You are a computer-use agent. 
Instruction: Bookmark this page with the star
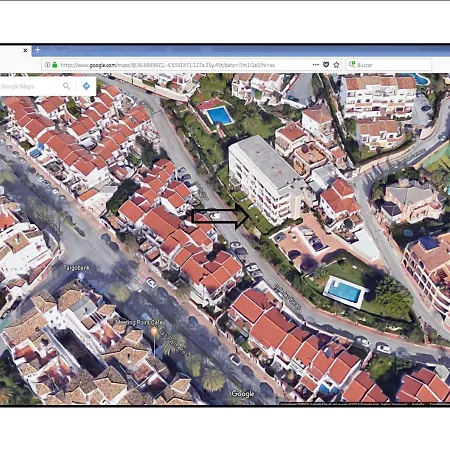click(336, 65)
